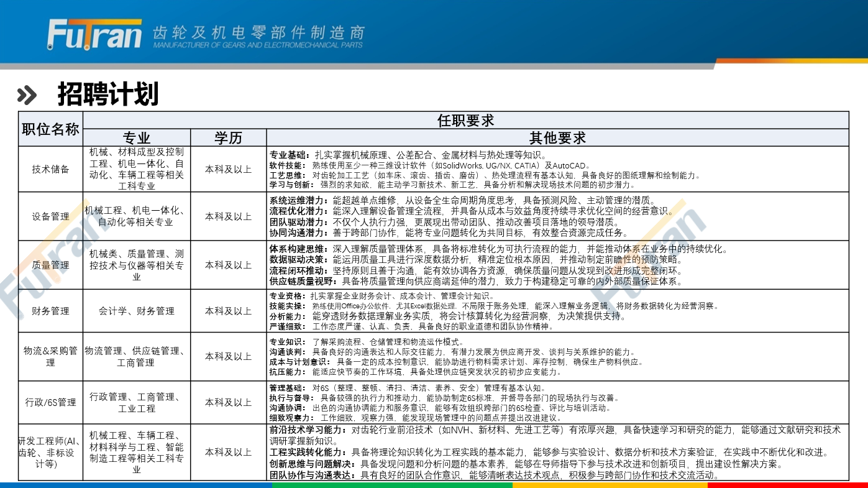Click the 物流&采购管理 position cell
The width and height of the screenshot is (868, 488).
pyautogui.click(x=50, y=356)
